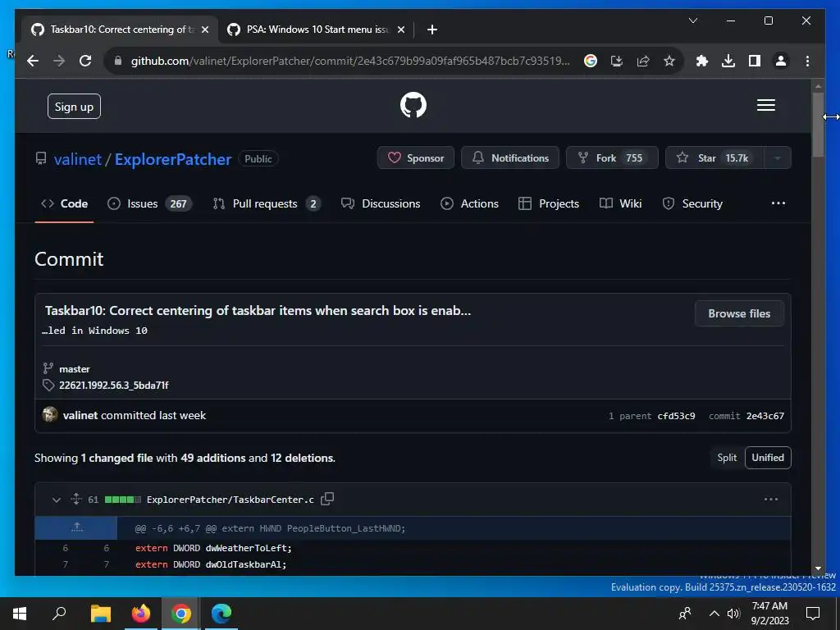Screen dimensions: 840x630
Task: Go back using the browser back arrow
Action: pos(33,61)
